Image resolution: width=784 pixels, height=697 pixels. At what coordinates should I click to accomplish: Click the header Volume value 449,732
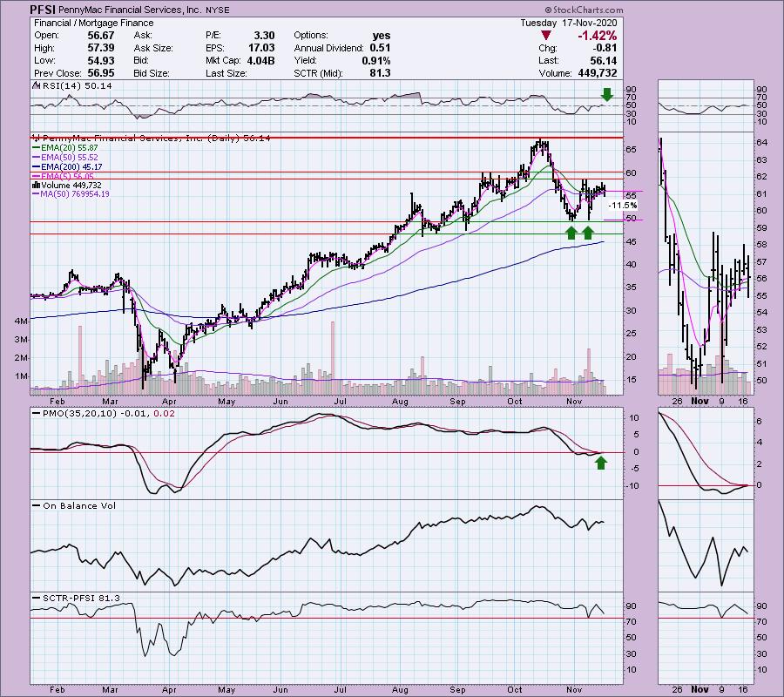pos(596,73)
